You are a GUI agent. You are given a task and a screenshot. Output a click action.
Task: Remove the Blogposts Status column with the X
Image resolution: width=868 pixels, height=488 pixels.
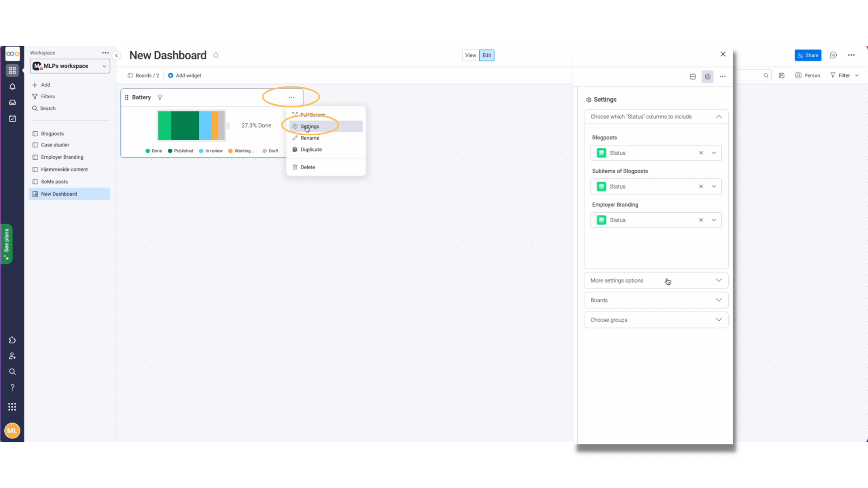point(701,152)
